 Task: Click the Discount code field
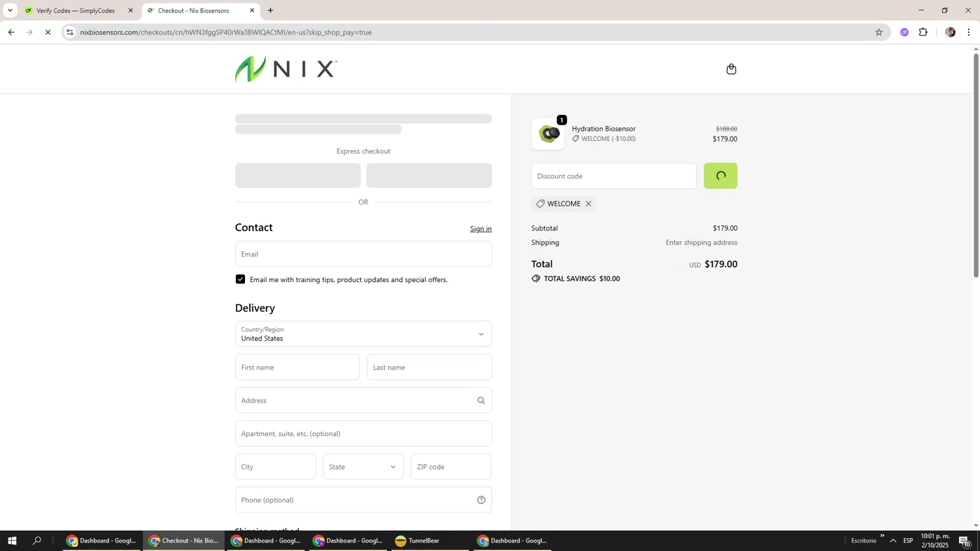pyautogui.click(x=614, y=176)
